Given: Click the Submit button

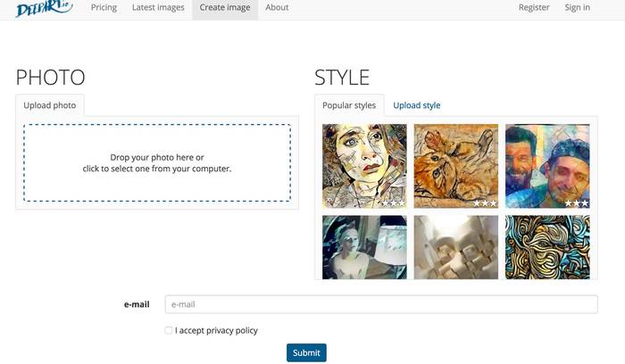Looking at the screenshot, I should point(306,353).
